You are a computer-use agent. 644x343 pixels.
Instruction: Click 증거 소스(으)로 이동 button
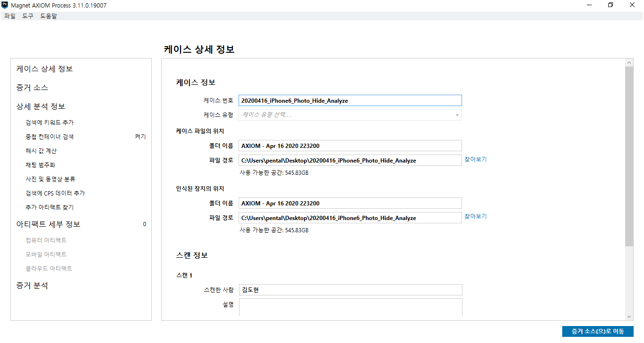[x=598, y=332]
